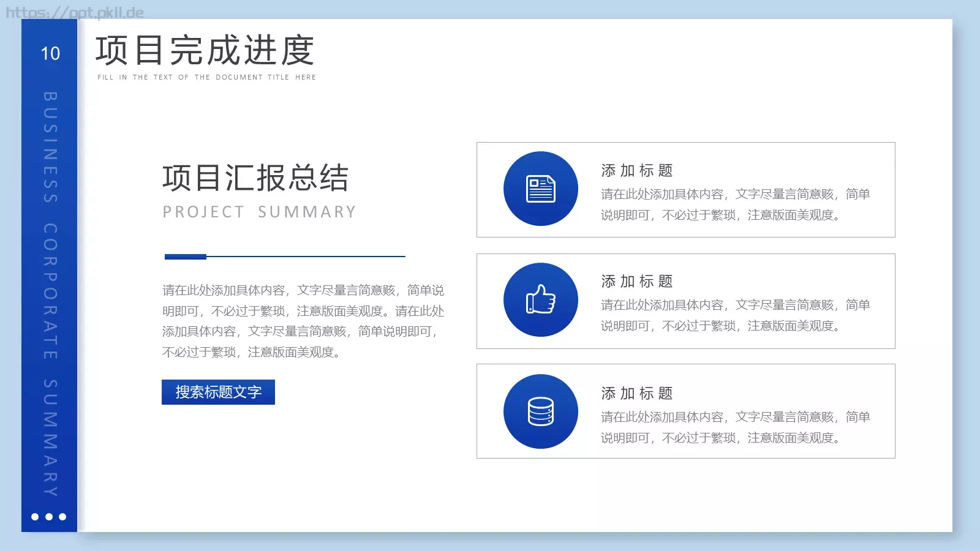Click description paragraph in thumbs-up card

(736, 315)
